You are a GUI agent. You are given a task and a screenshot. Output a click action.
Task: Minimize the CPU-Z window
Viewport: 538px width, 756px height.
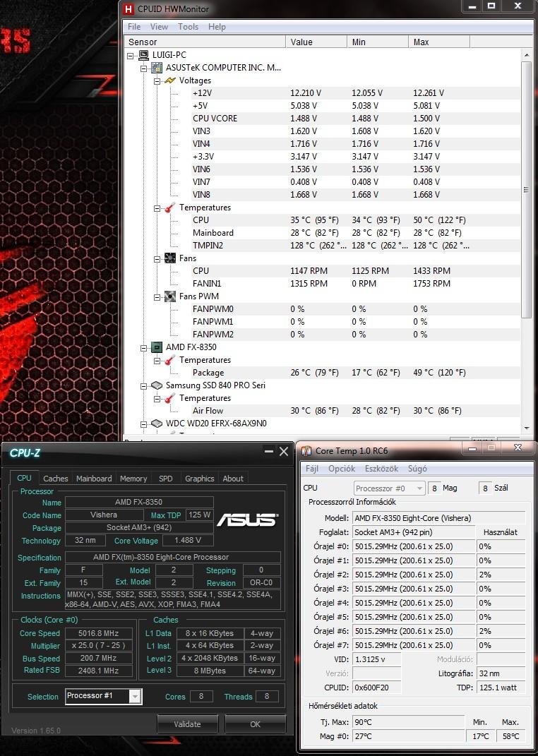click(x=268, y=452)
